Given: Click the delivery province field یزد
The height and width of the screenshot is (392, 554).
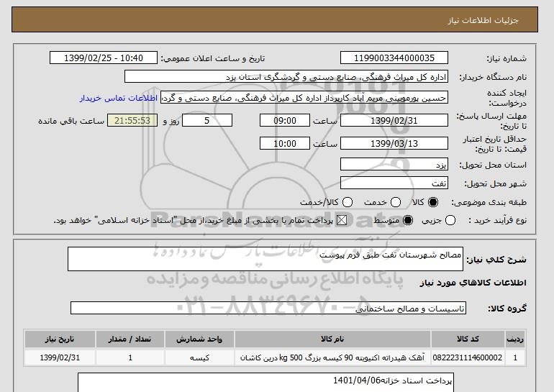Looking at the screenshot, I should [x=394, y=164].
